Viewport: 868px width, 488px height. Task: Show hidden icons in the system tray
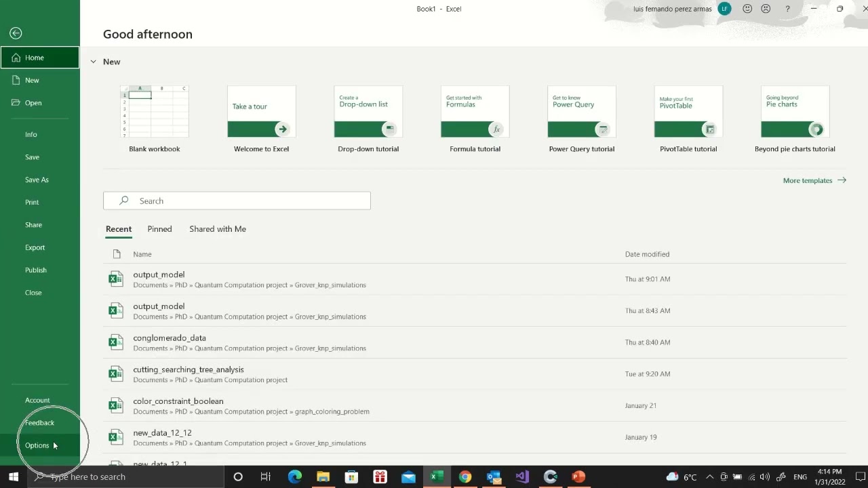click(x=709, y=476)
